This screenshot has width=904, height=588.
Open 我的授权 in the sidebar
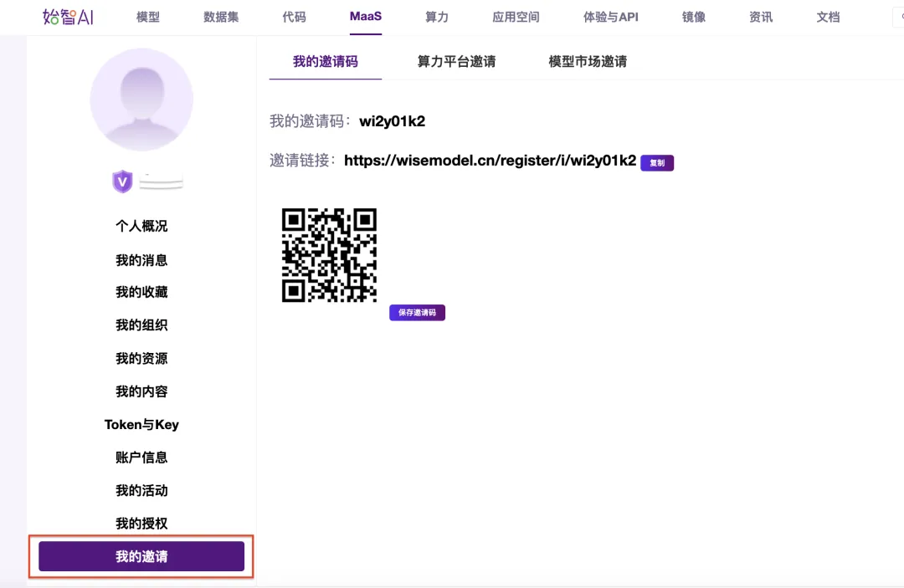click(141, 524)
